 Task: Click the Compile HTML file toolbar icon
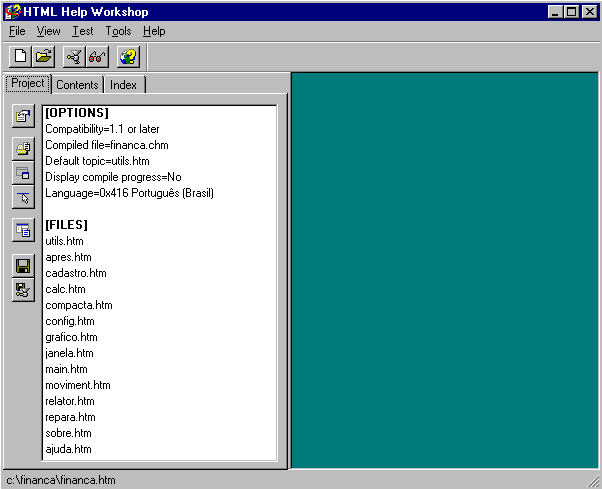coord(74,56)
